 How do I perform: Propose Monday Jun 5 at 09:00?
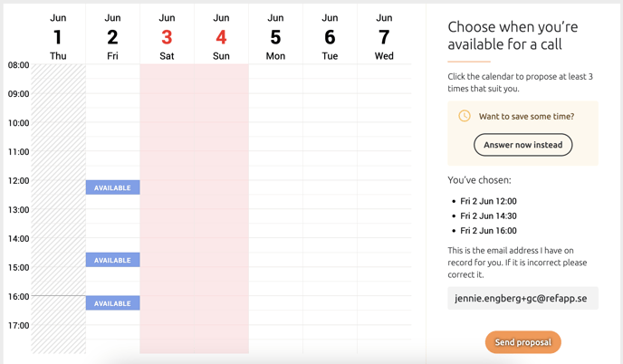click(276, 101)
